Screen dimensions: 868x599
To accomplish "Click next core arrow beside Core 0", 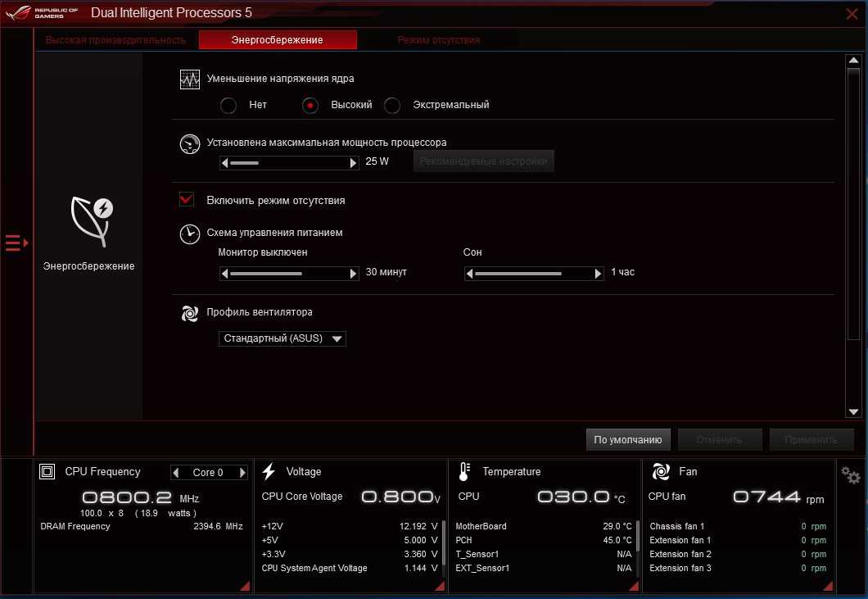I will [242, 473].
